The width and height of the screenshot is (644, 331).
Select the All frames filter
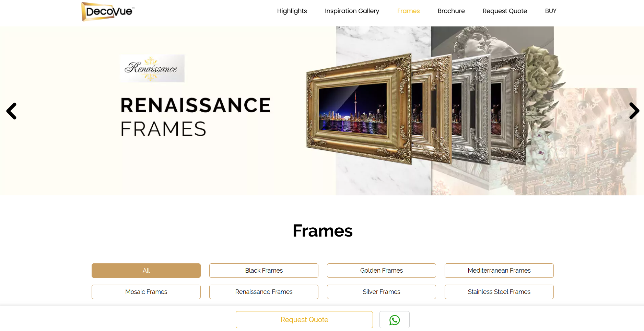146,270
